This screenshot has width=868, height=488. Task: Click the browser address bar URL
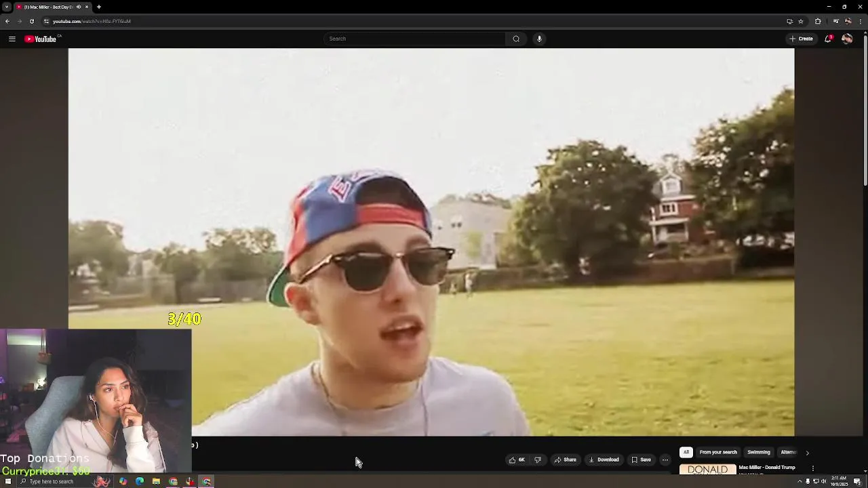coord(92,21)
